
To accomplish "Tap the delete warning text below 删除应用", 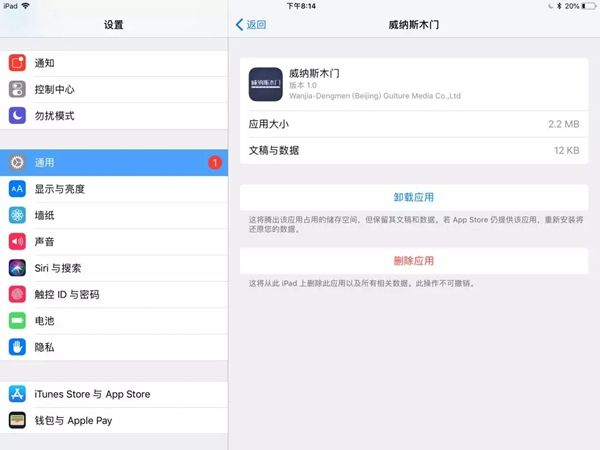I will tap(362, 284).
